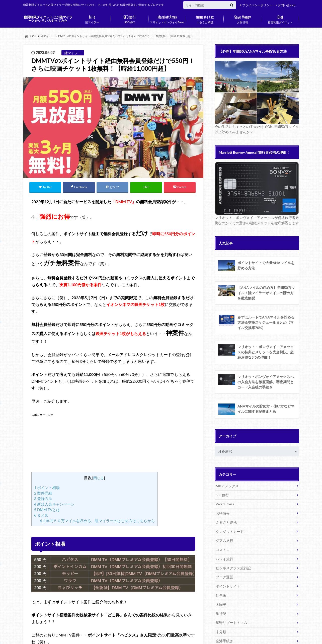Click the ポイントサイト category chevron
Screen dimensions: 322x644
297,586
